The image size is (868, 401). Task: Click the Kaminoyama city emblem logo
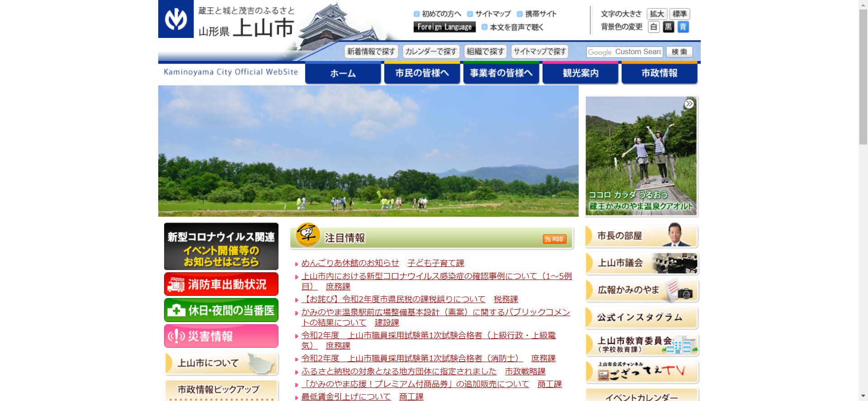pyautogui.click(x=176, y=19)
